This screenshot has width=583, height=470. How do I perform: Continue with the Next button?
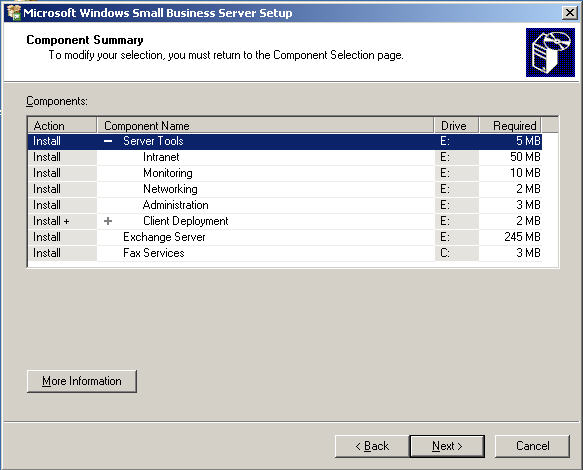coord(447,446)
